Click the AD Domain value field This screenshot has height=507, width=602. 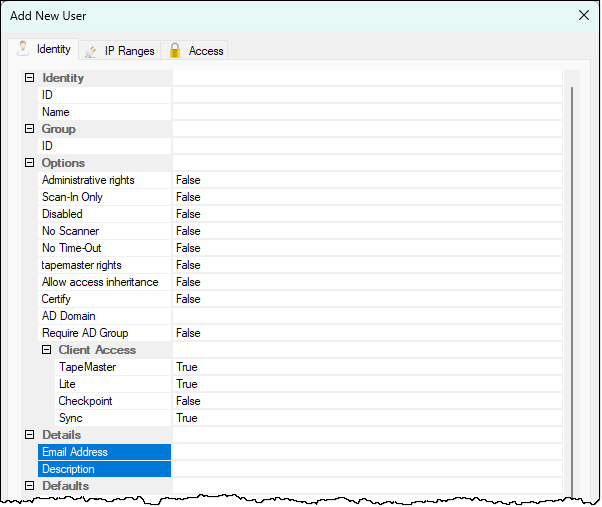pos(366,316)
